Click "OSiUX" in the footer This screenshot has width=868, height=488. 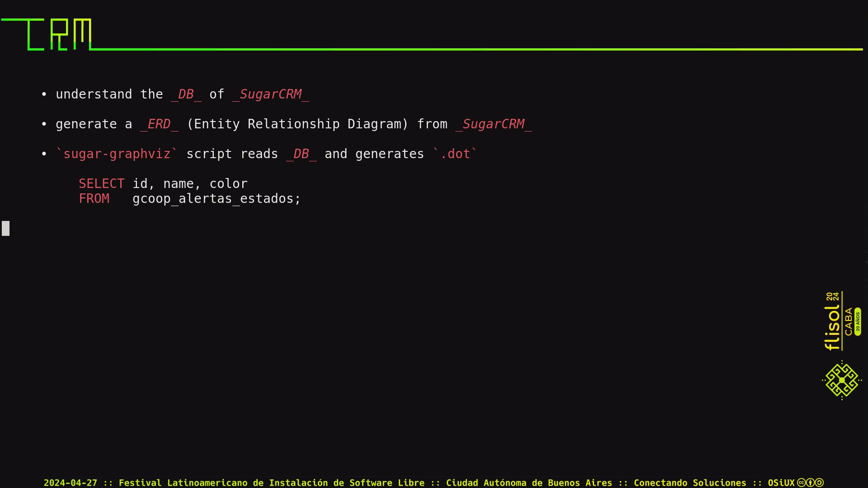pos(781,483)
